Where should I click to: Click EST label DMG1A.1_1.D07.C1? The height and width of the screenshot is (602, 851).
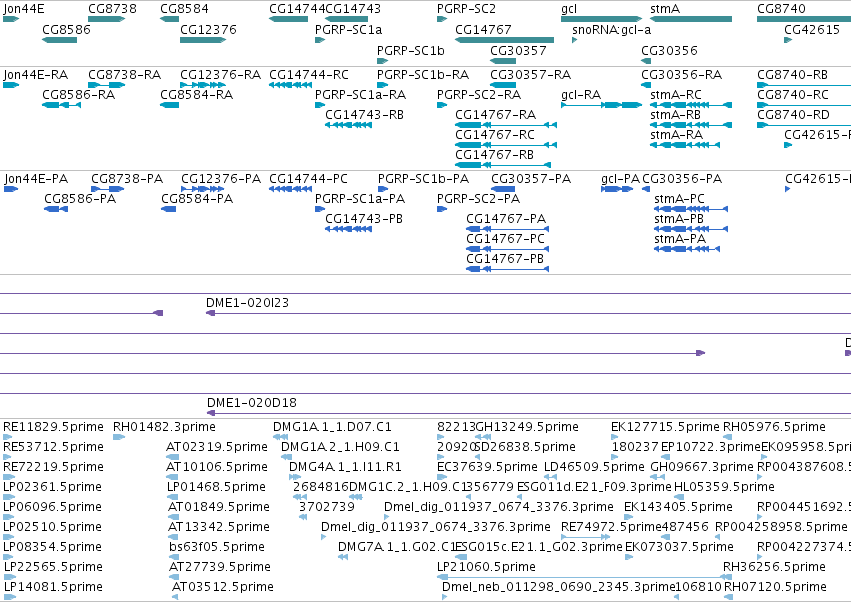pyautogui.click(x=332, y=427)
